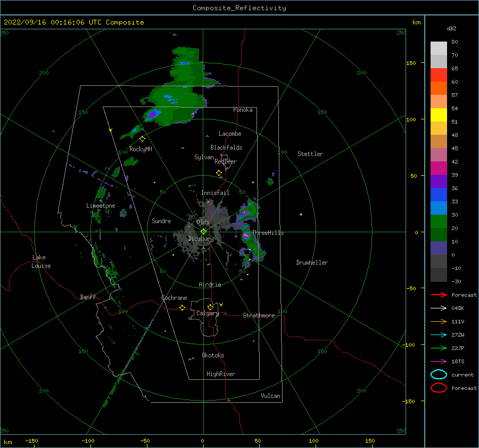Click the Banff city label
The image size is (479, 448).
pos(88,297)
